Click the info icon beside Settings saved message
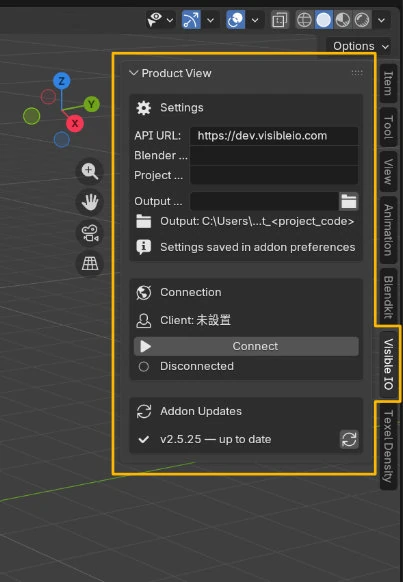Image resolution: width=403 pixels, height=582 pixels. 144,247
